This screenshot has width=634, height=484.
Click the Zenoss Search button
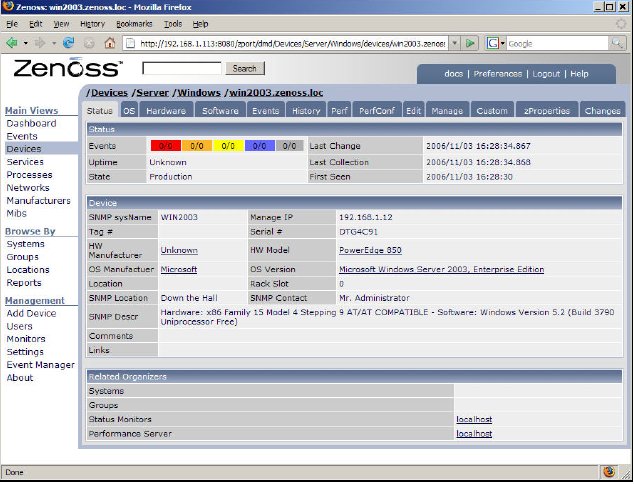[x=245, y=68]
